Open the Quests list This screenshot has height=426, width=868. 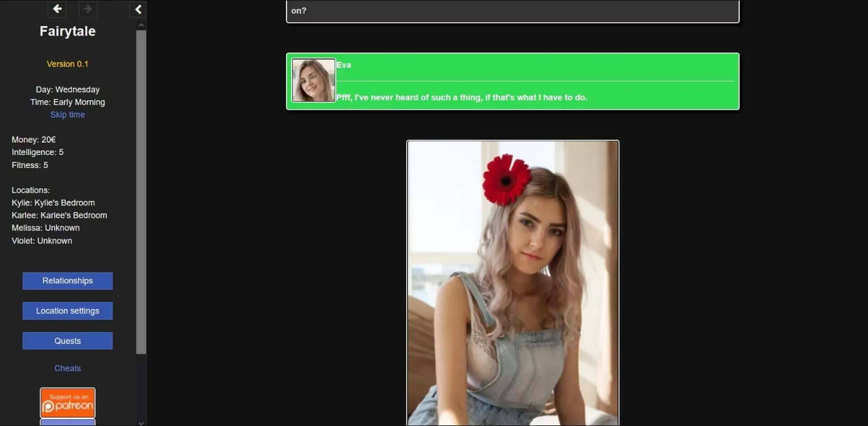click(67, 341)
